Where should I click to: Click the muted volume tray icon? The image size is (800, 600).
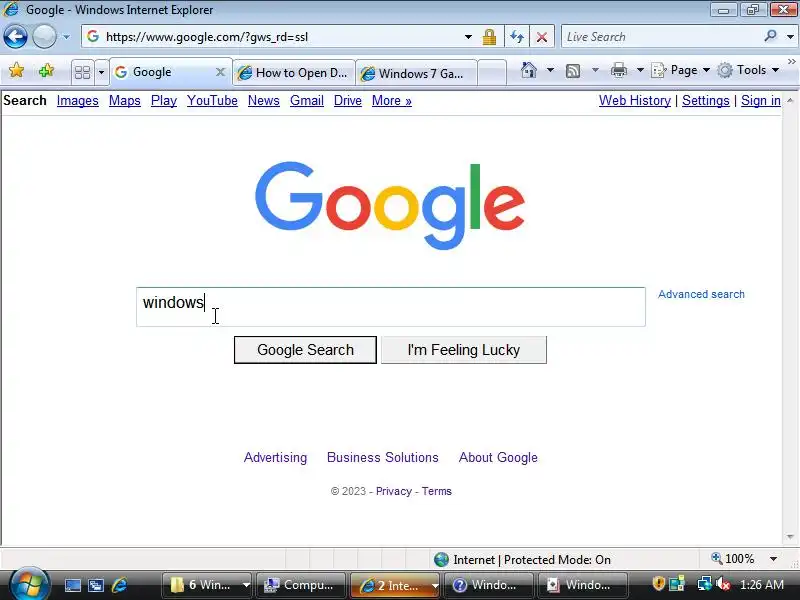point(722,584)
